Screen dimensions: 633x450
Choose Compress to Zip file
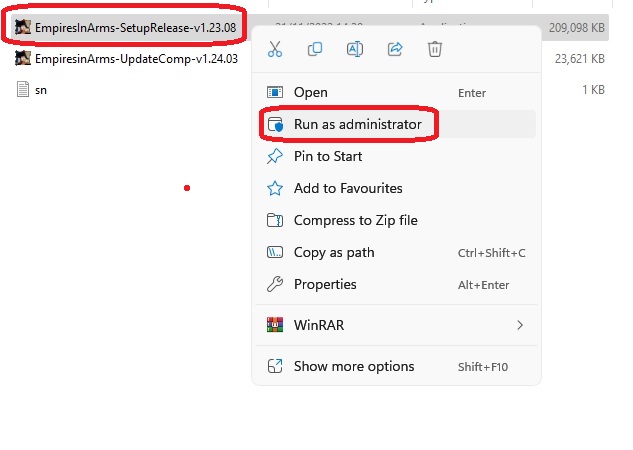coord(396,220)
